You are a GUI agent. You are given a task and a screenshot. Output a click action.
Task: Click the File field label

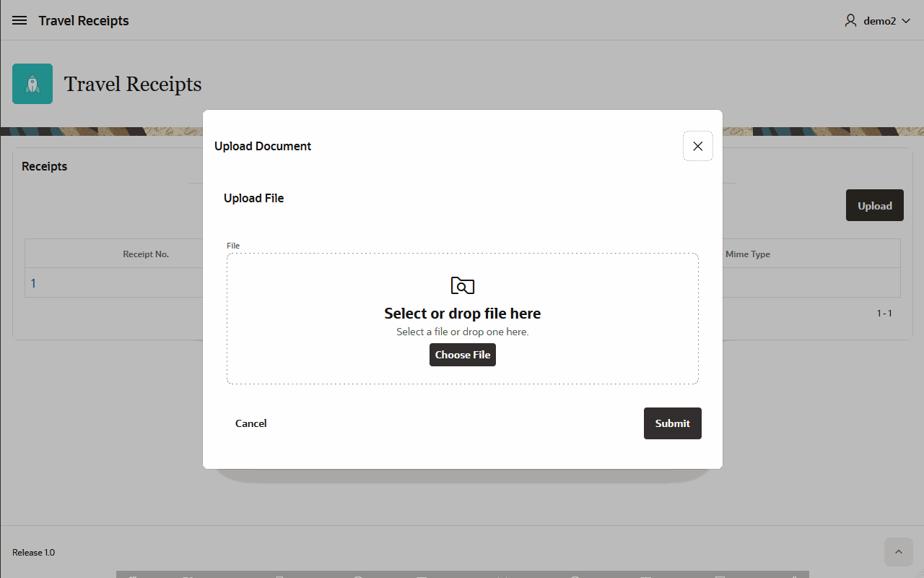point(232,246)
